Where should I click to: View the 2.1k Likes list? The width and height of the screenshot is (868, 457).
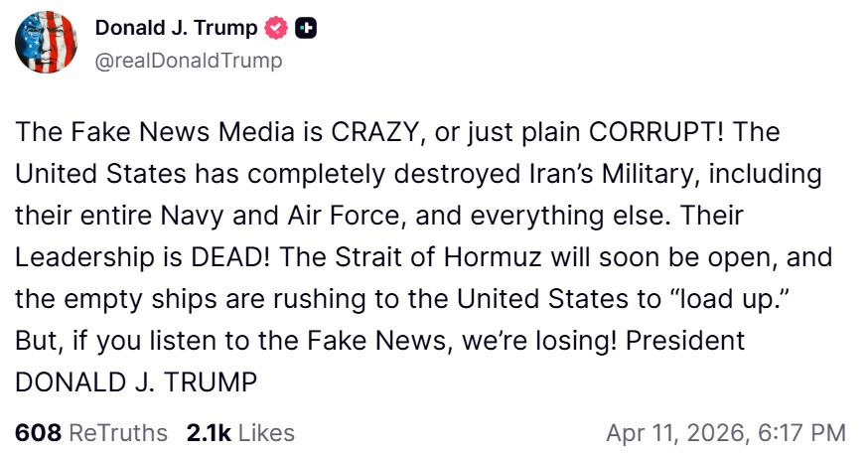240,432
